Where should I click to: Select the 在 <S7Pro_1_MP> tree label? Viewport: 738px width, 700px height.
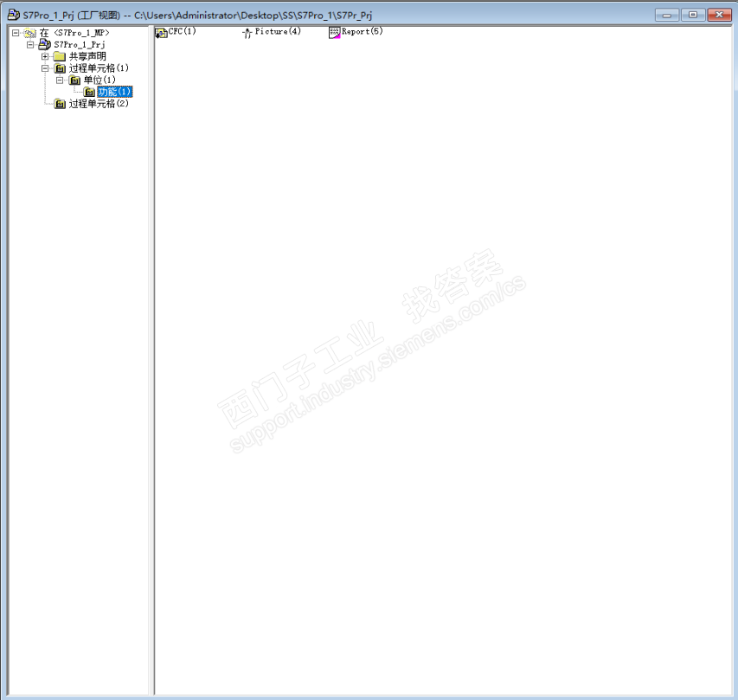coord(74,33)
